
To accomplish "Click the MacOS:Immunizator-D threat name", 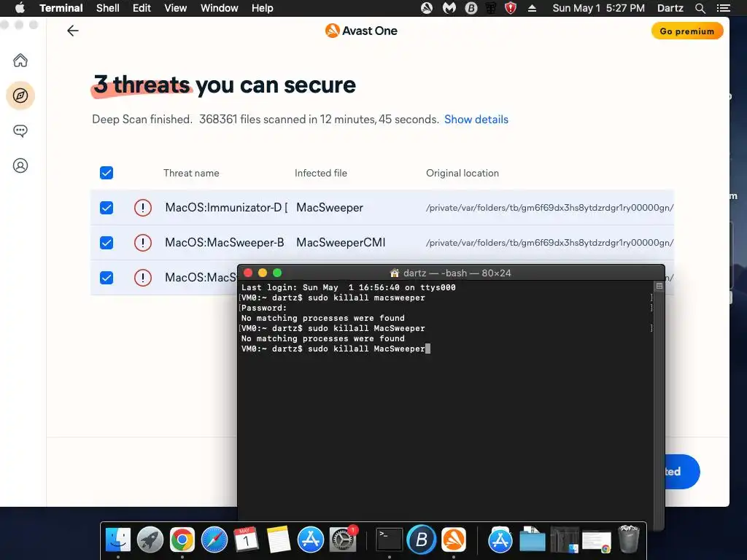I will pos(226,208).
